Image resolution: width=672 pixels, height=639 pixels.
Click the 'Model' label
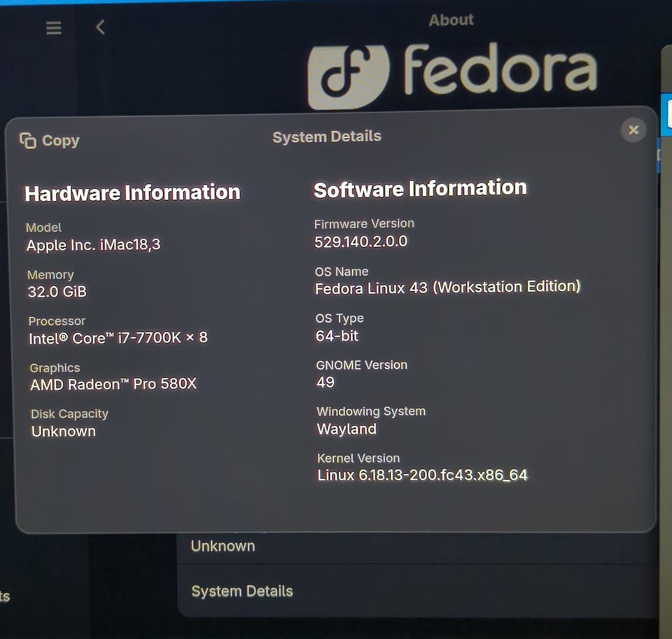click(x=43, y=227)
